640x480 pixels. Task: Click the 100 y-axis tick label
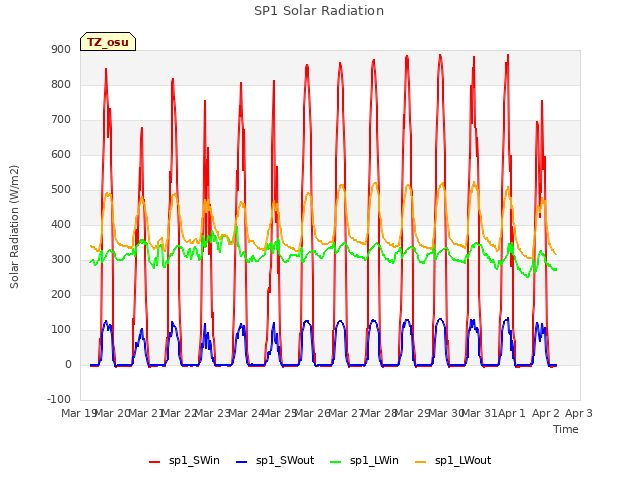click(x=61, y=329)
